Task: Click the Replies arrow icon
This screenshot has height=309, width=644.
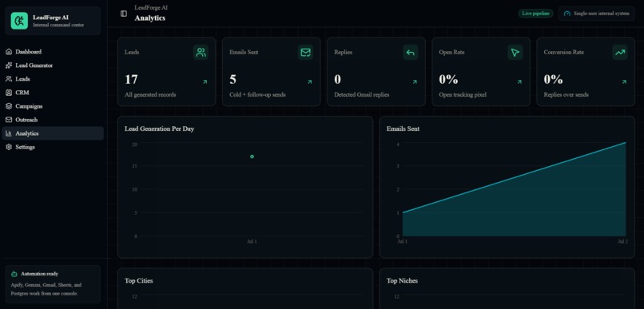Action: click(411, 53)
